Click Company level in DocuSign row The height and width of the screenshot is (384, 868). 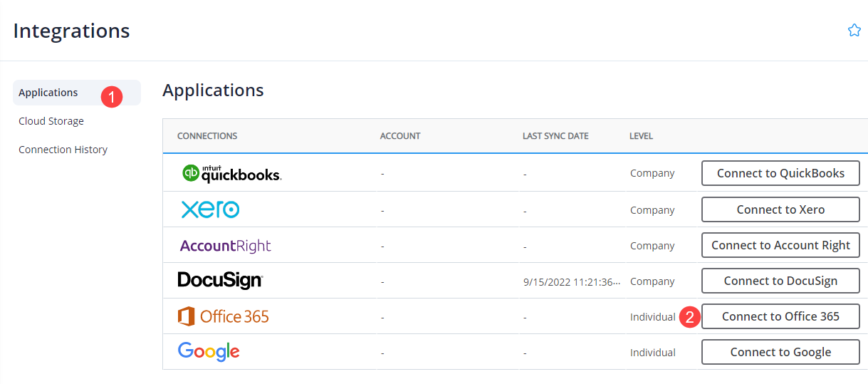pos(652,281)
